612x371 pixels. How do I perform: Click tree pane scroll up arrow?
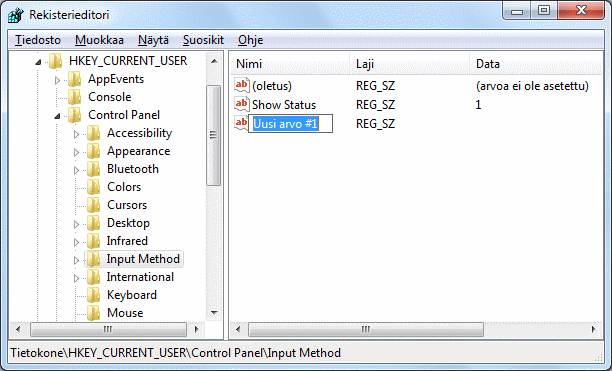pyautogui.click(x=214, y=61)
